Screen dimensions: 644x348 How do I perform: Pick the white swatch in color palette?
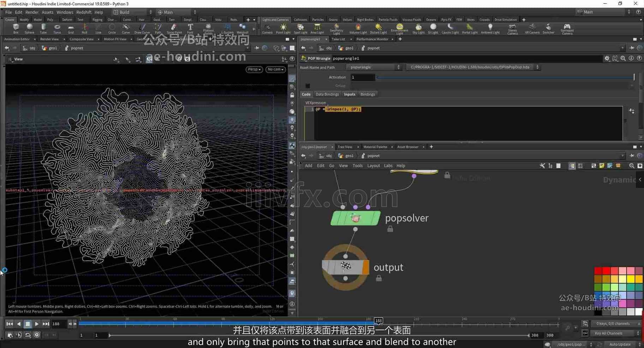[x=638, y=312]
